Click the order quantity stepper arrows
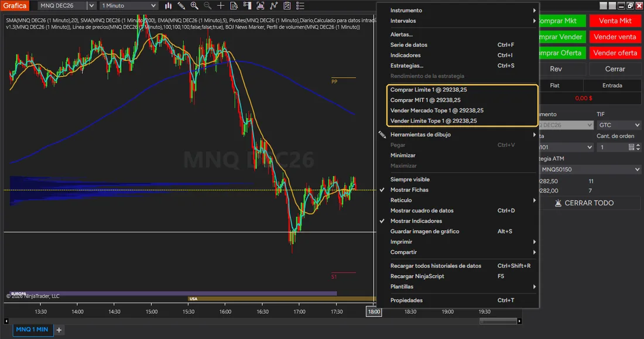This screenshot has width=644, height=339. coord(638,147)
